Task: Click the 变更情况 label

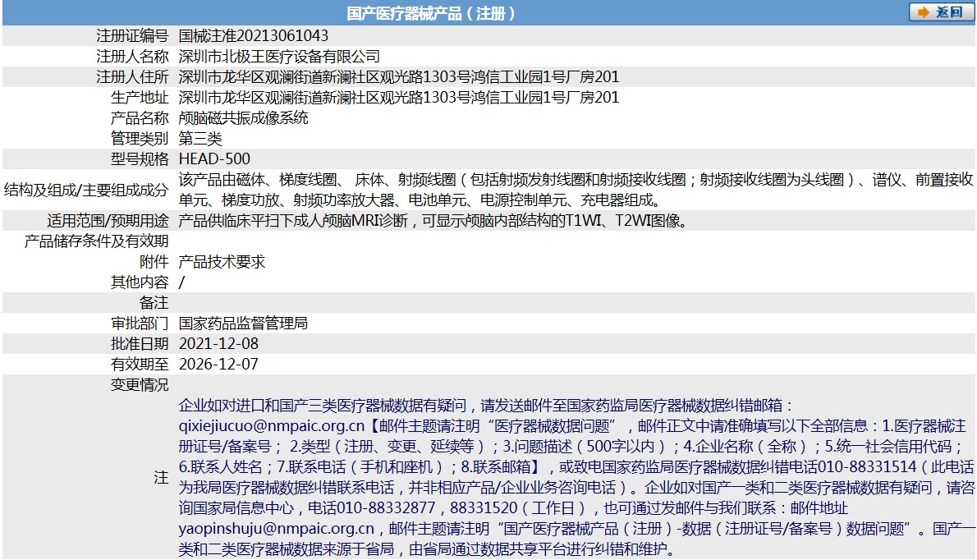Action: [x=140, y=386]
